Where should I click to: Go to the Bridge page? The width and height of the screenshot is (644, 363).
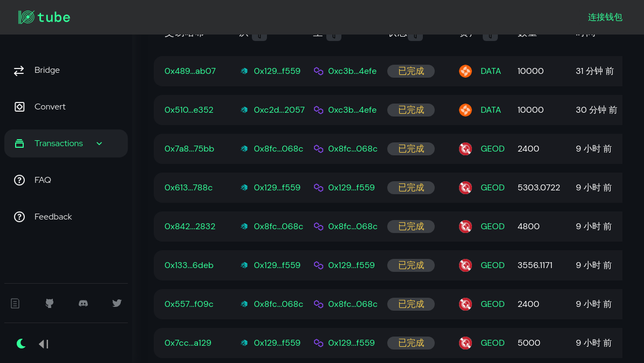47,70
